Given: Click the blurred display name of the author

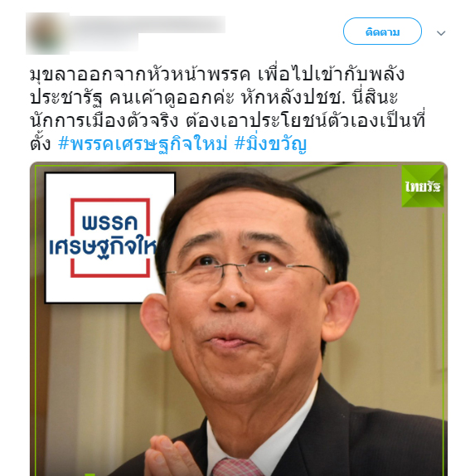Looking at the screenshot, I should click(148, 24).
